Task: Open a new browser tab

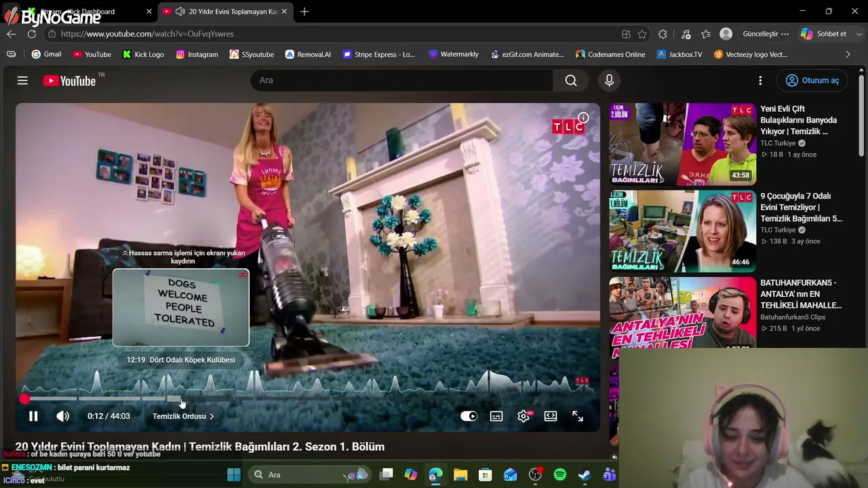Action: pyautogui.click(x=304, y=12)
